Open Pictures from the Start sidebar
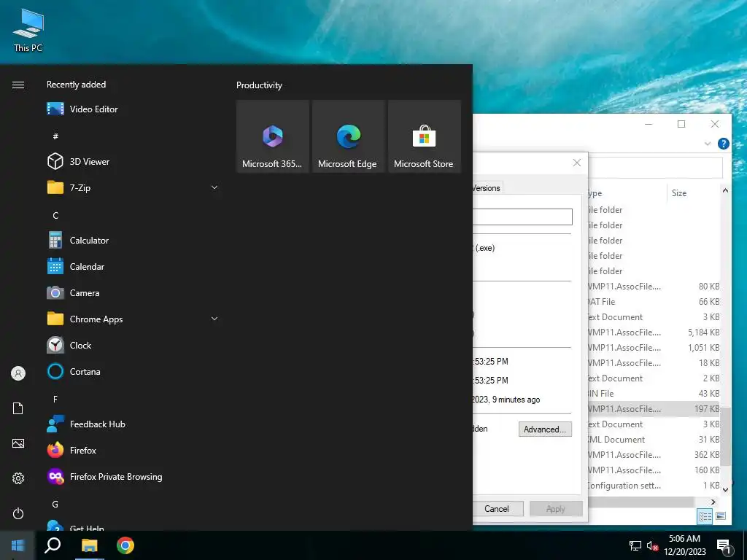The width and height of the screenshot is (747, 560). pos(18,443)
